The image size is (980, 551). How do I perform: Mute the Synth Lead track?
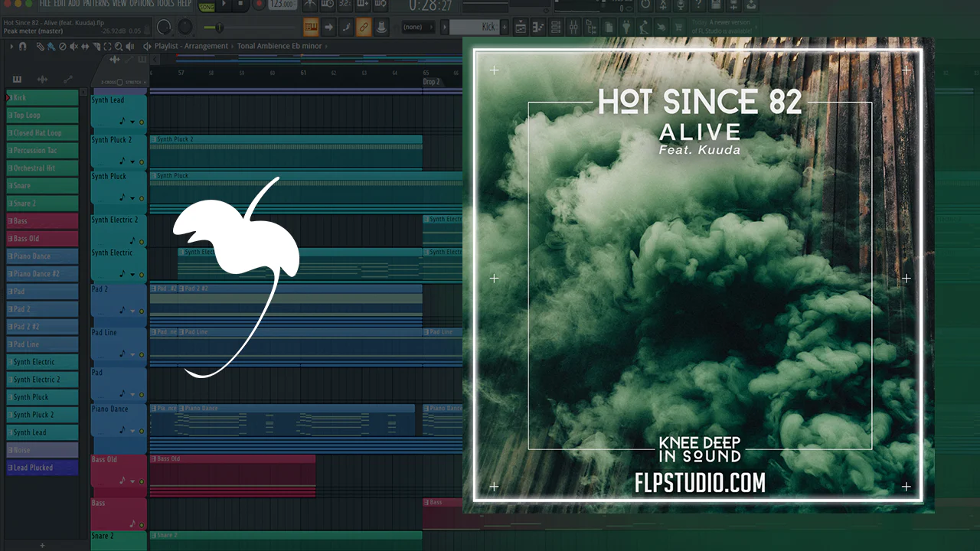click(142, 122)
